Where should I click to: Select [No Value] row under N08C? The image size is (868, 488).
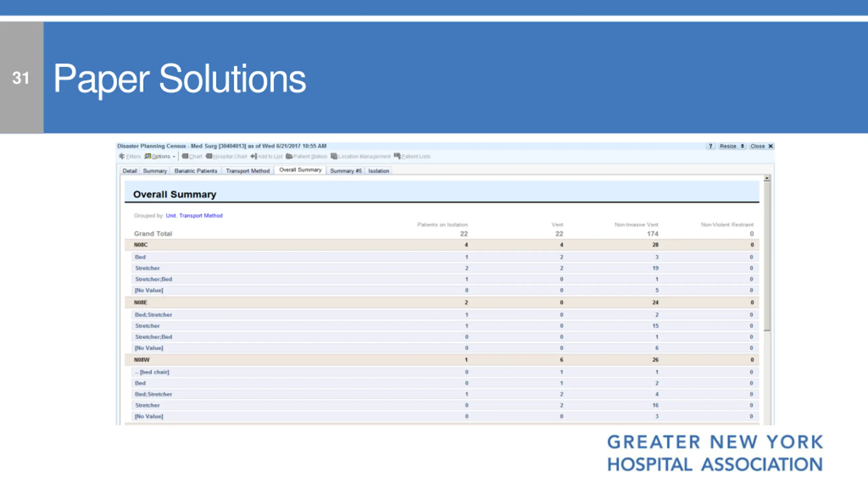(x=445, y=290)
